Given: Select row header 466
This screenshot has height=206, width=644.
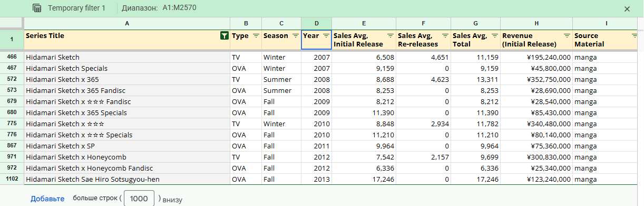Looking at the screenshot, I should point(12,57).
